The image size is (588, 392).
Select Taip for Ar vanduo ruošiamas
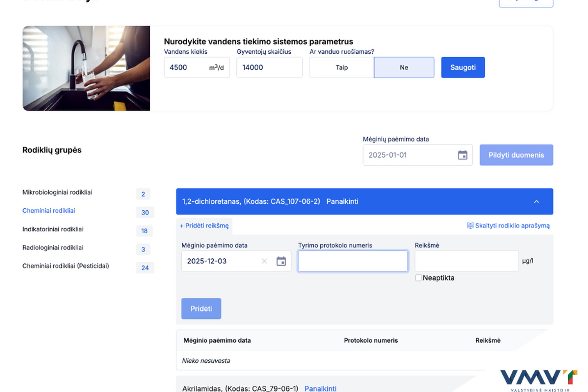click(x=342, y=67)
